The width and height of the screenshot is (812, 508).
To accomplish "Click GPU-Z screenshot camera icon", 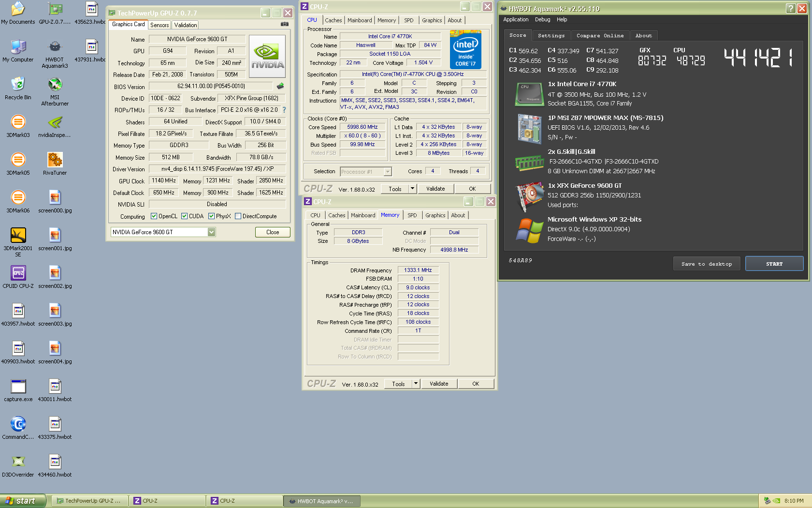I will click(285, 24).
